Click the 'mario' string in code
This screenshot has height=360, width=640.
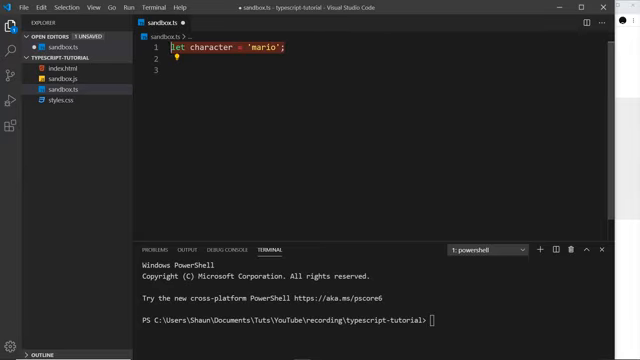click(264, 47)
